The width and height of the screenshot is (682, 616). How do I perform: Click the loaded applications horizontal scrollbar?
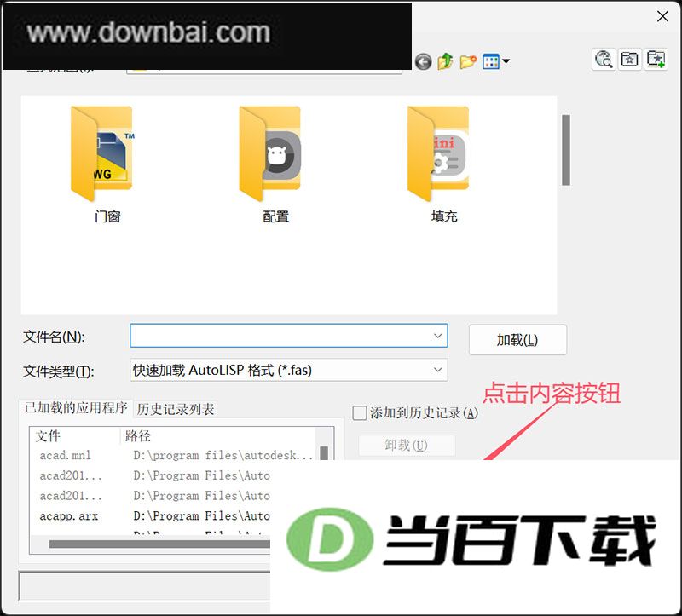coord(159,544)
